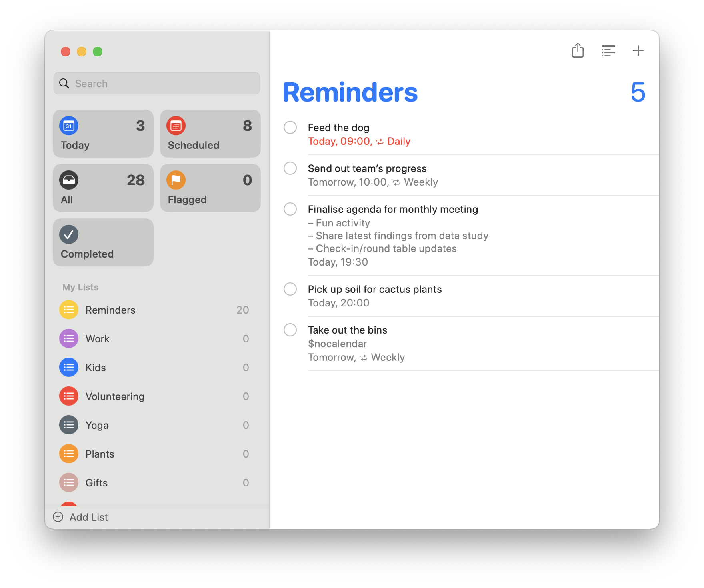Open the Plants list
Image resolution: width=704 pixels, height=588 pixels.
point(100,454)
